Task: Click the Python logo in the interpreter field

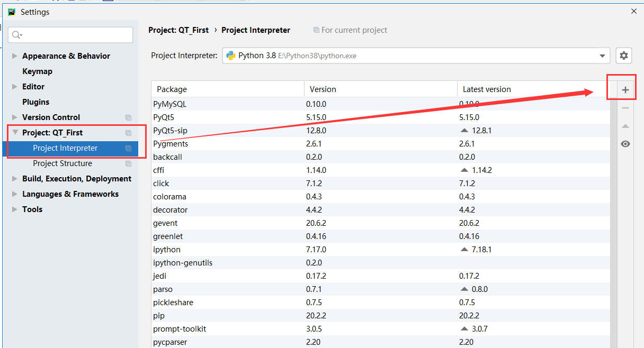Action: (231, 56)
